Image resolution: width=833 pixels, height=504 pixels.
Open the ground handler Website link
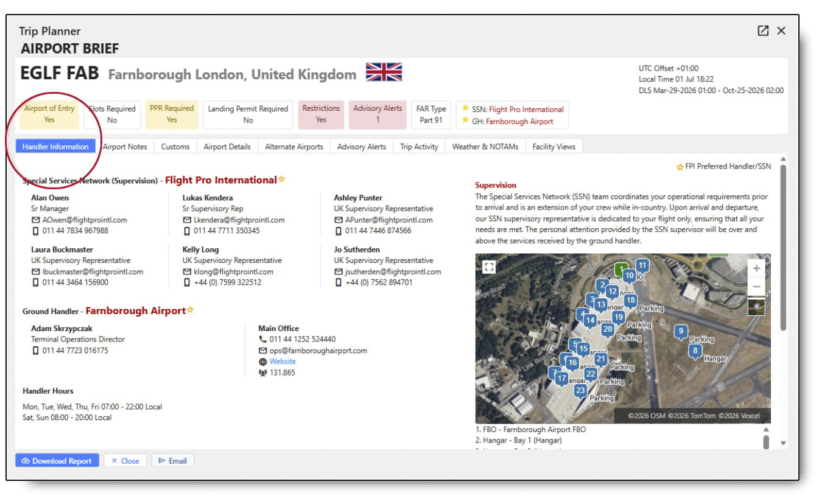tap(283, 362)
